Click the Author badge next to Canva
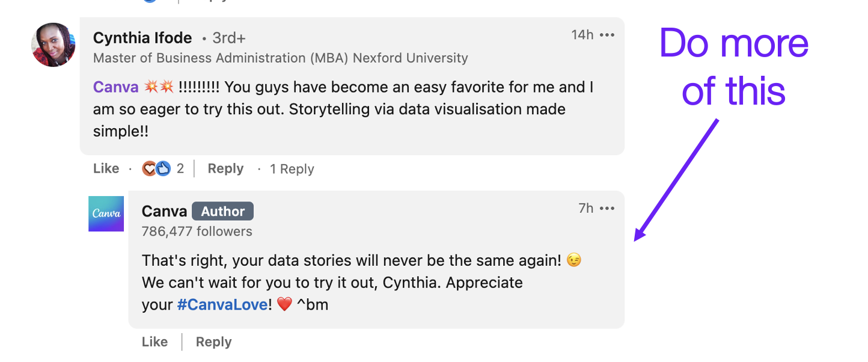Image resolution: width=868 pixels, height=362 pixels. click(223, 211)
